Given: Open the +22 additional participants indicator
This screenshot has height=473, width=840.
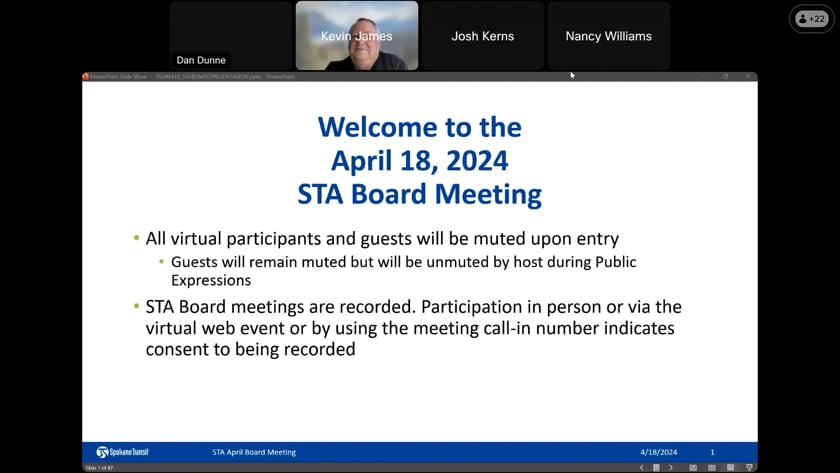Looking at the screenshot, I should (x=812, y=19).
